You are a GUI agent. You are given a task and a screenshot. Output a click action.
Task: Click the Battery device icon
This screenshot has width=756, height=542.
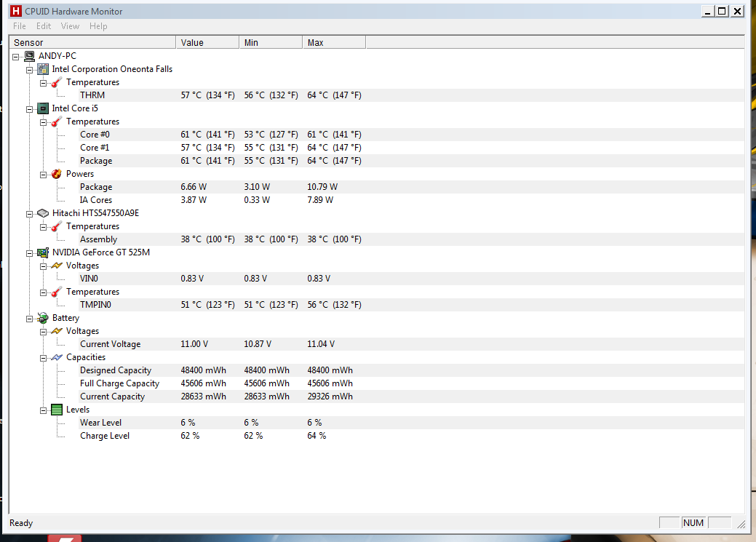(43, 318)
